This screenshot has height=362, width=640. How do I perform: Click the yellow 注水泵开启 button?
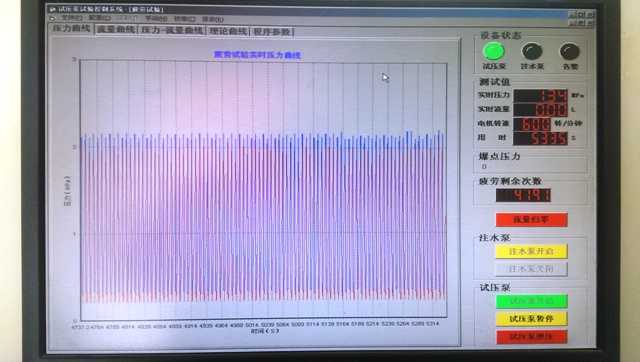tap(531, 251)
